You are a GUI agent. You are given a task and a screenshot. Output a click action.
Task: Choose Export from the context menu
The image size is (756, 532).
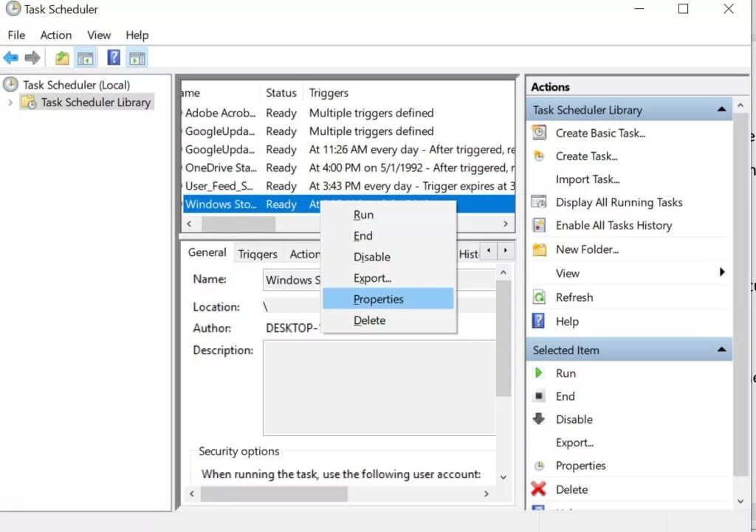[388, 278]
